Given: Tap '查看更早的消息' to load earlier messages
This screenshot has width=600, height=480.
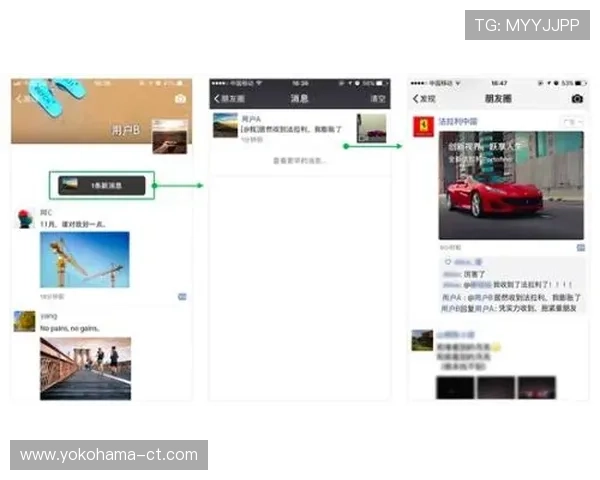Looking at the screenshot, I should (x=300, y=161).
